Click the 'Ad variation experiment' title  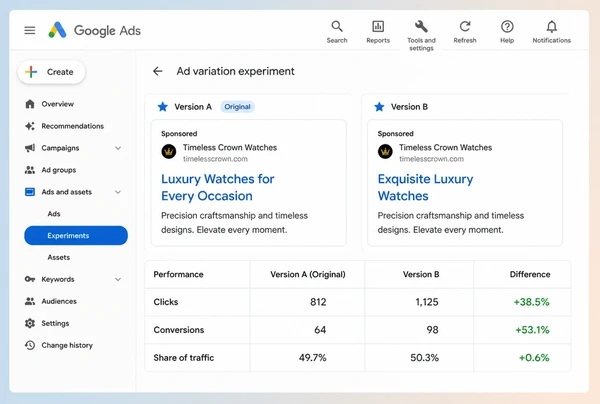[235, 71]
